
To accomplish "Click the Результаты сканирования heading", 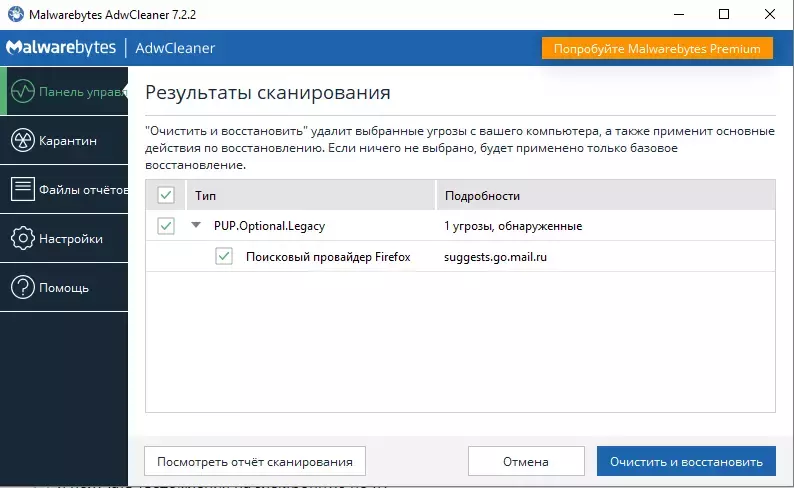I will point(268,93).
